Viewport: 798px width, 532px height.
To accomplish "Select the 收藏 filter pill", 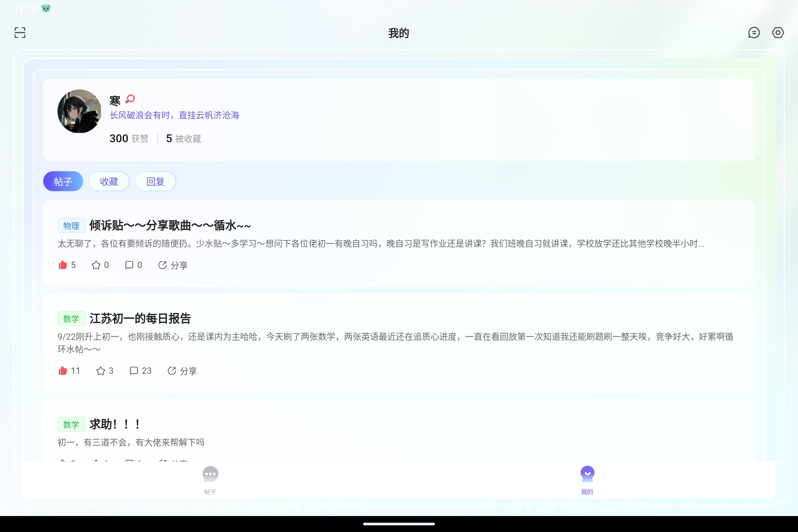I will (109, 182).
